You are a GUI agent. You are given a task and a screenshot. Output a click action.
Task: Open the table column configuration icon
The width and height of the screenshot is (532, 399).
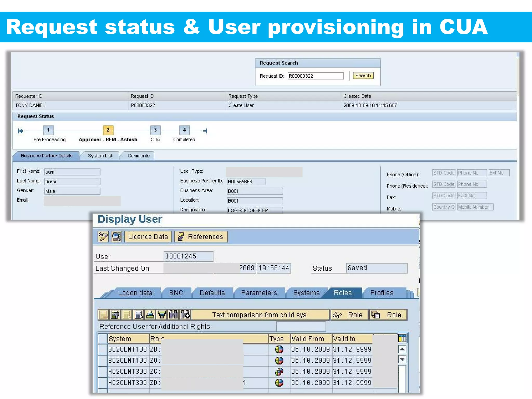point(402,338)
